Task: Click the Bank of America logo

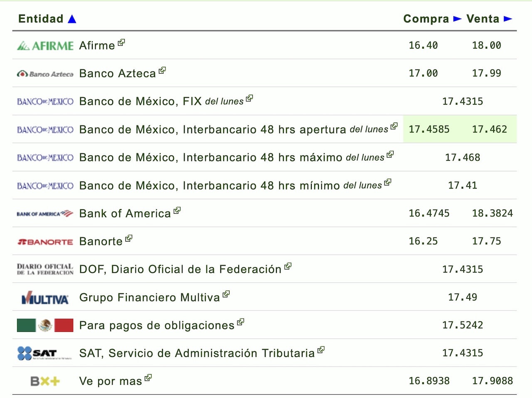Action: tap(45, 213)
